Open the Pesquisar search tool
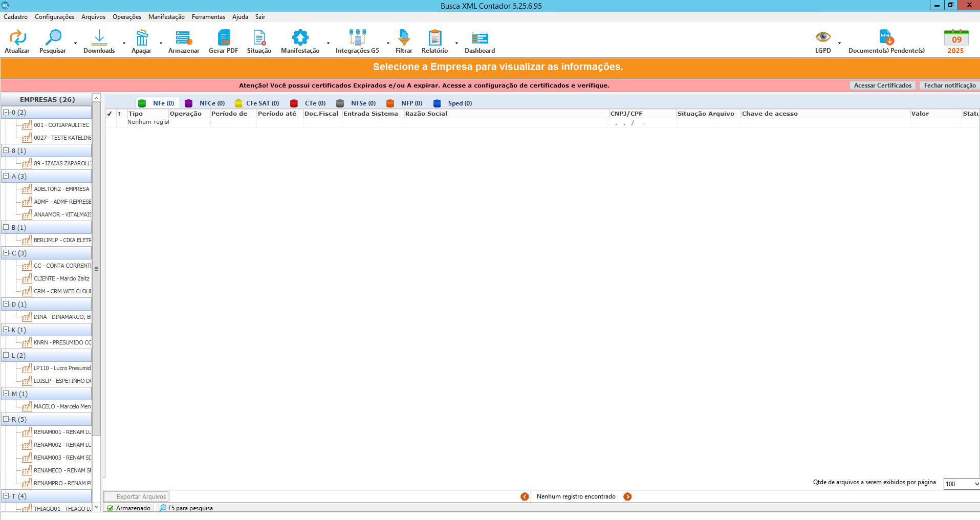Screen dimensions: 980x520 53,37
